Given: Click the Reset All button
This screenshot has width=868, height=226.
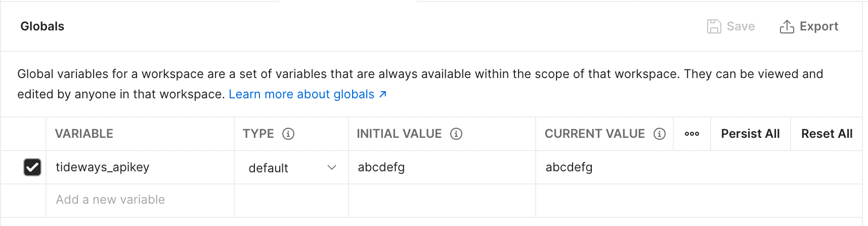Looking at the screenshot, I should 827,134.
